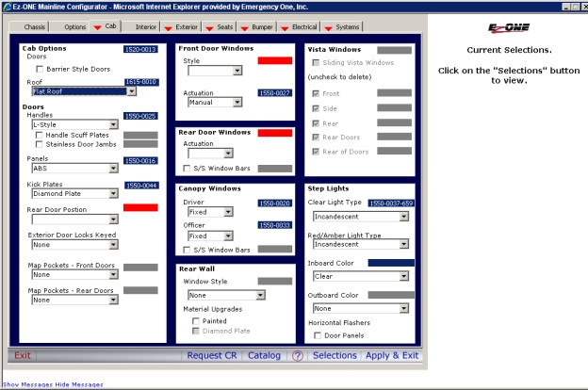Screen dimensions: 588x390
Task: Uncheck the Rear vista window
Action: point(316,123)
